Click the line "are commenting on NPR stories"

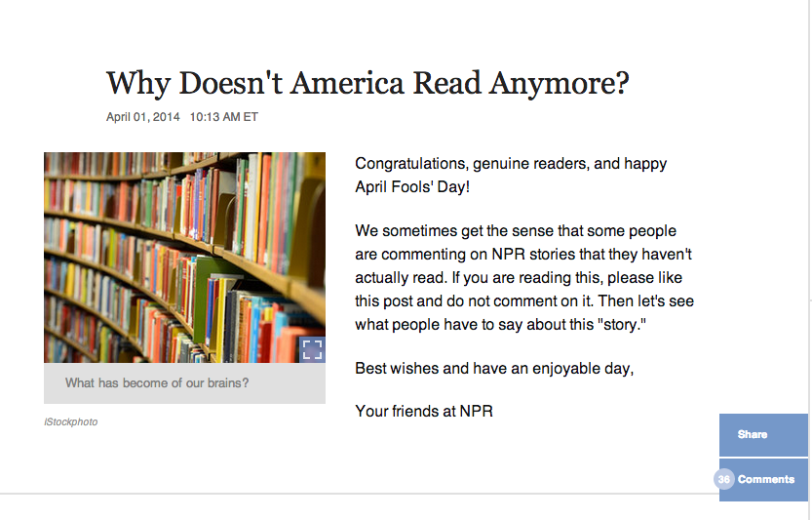[x=523, y=254]
